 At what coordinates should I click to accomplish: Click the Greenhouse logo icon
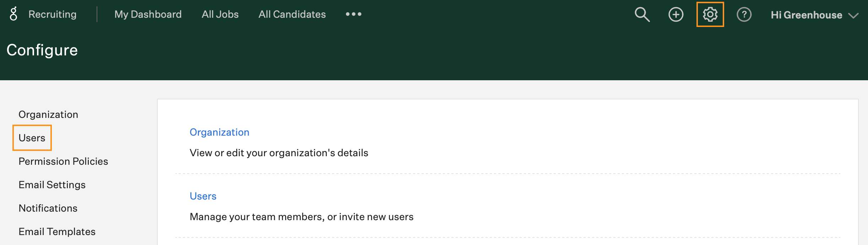click(13, 14)
